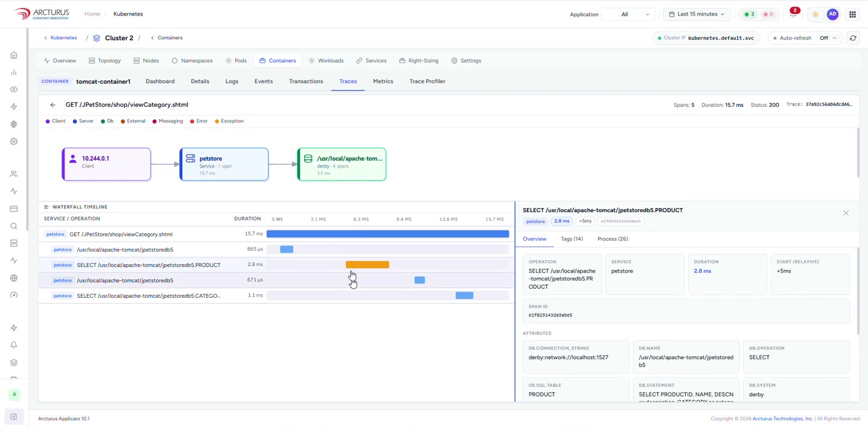Open notifications with red badge 2
The height and width of the screenshot is (428, 868).
pos(794,13)
